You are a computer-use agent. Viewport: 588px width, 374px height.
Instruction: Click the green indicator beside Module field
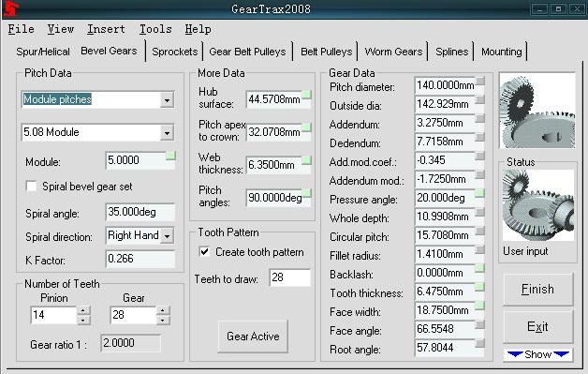[x=170, y=155]
